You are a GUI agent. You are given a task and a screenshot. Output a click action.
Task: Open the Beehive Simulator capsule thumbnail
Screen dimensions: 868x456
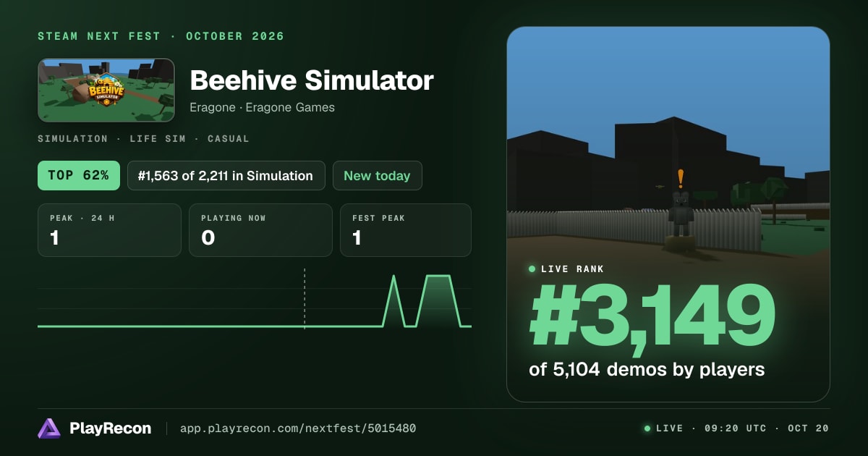coord(106,90)
